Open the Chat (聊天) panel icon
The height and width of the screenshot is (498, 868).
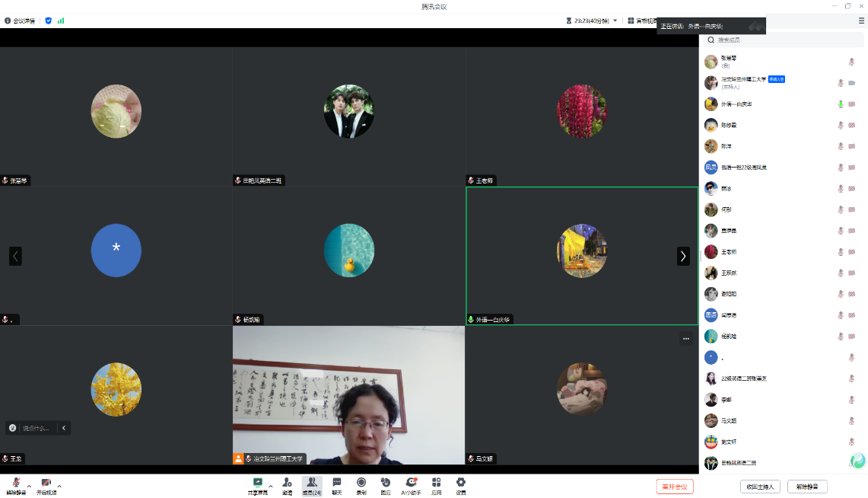coord(336,483)
